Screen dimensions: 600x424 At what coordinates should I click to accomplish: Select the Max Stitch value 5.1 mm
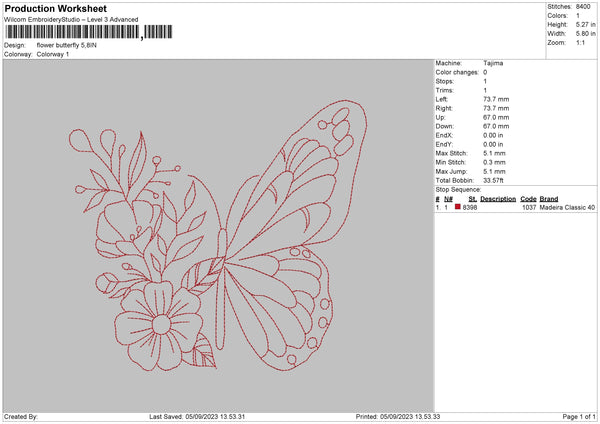[494, 153]
